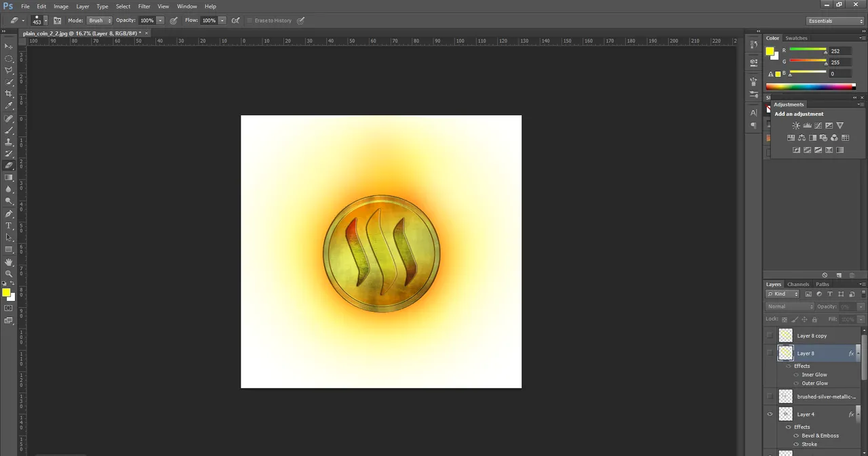Select the Brush tool in toolbox
Viewport: 868px width, 456px height.
(9, 130)
